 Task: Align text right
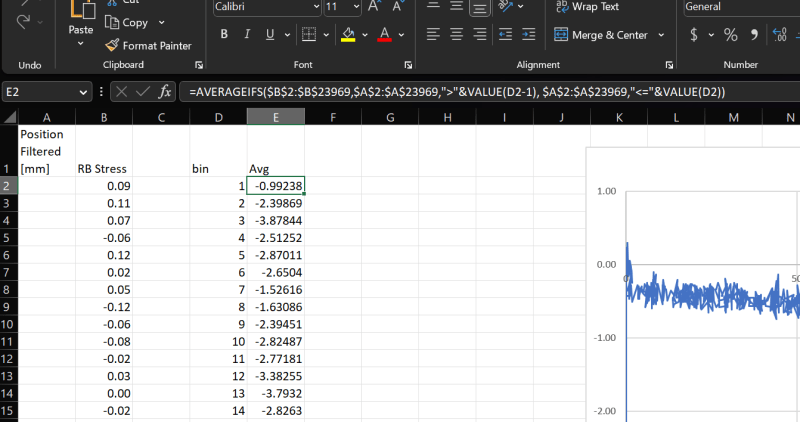pos(479,34)
